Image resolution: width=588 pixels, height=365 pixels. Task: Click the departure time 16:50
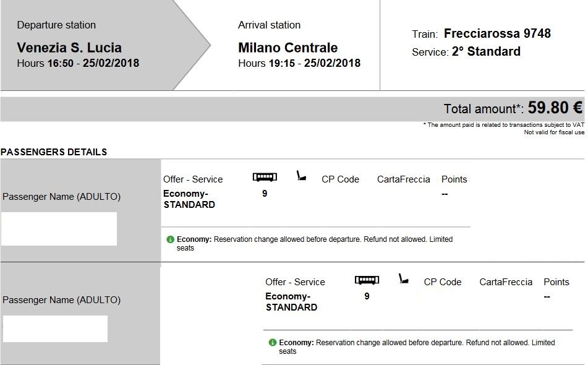61,63
